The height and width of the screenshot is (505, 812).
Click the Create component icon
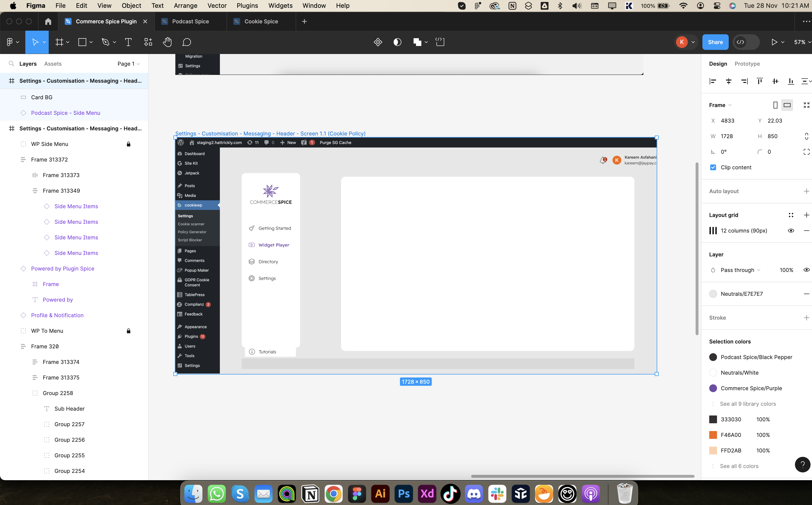pos(378,42)
